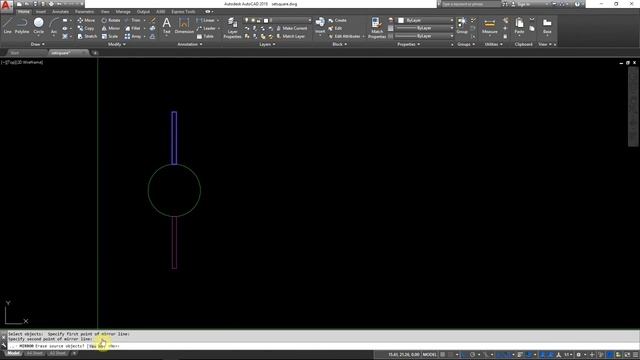This screenshot has height=360, width=640.
Task: Toggle grid display in status bar
Action: tap(442, 355)
